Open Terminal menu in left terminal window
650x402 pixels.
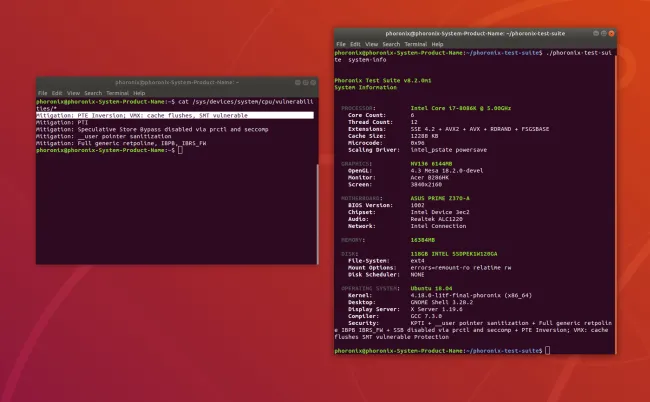pos(117,93)
